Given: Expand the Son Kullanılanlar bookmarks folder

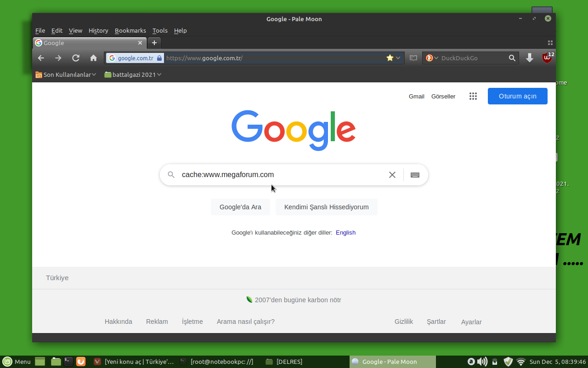Looking at the screenshot, I should [66, 75].
